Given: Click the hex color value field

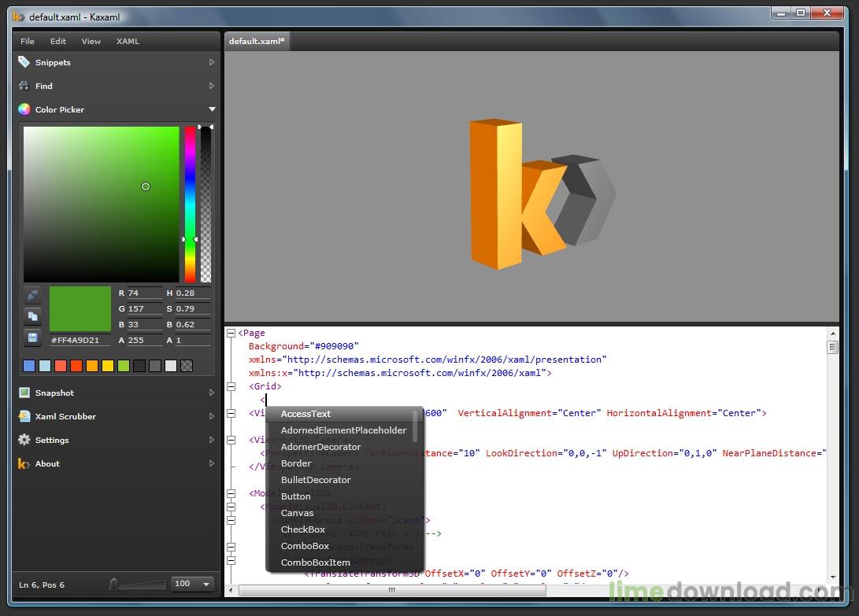Looking at the screenshot, I should (x=77, y=340).
